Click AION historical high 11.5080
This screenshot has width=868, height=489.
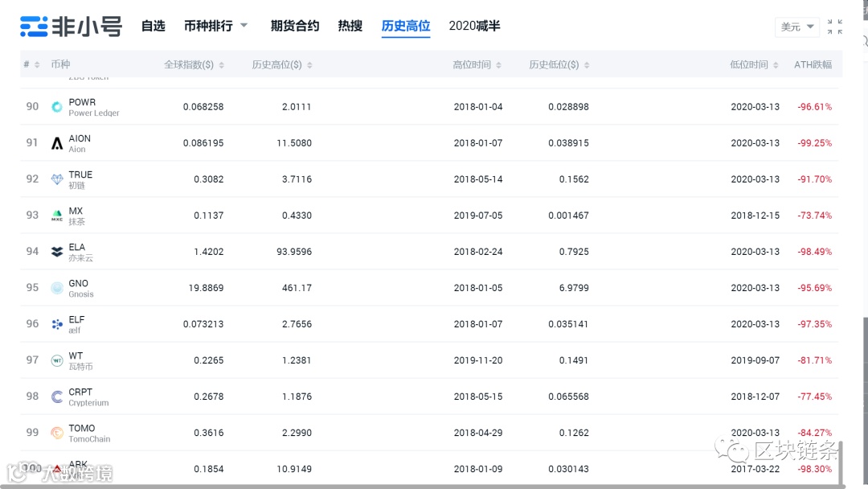click(294, 143)
